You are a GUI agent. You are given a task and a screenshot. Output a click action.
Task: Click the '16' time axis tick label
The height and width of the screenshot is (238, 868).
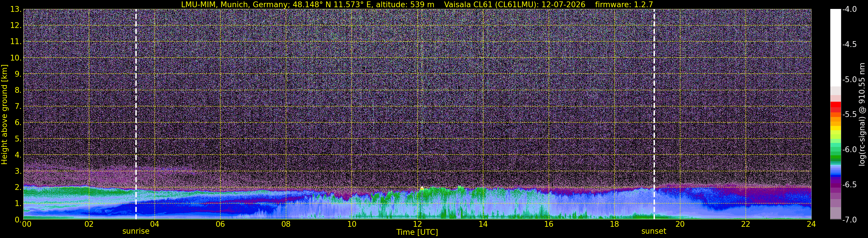(549, 224)
